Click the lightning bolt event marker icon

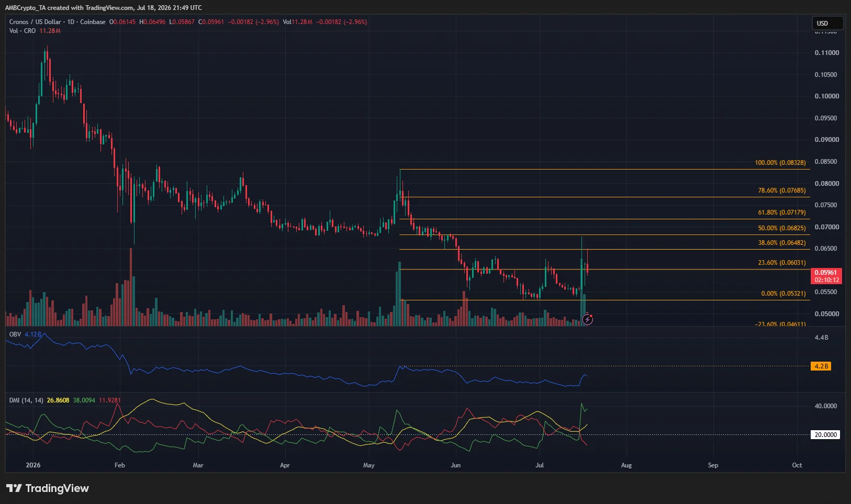(587, 319)
